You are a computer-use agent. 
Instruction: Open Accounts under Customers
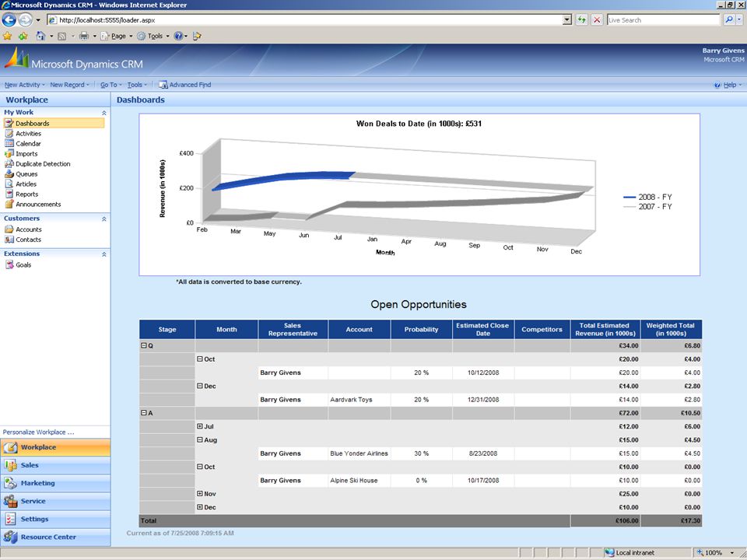pyautogui.click(x=29, y=229)
